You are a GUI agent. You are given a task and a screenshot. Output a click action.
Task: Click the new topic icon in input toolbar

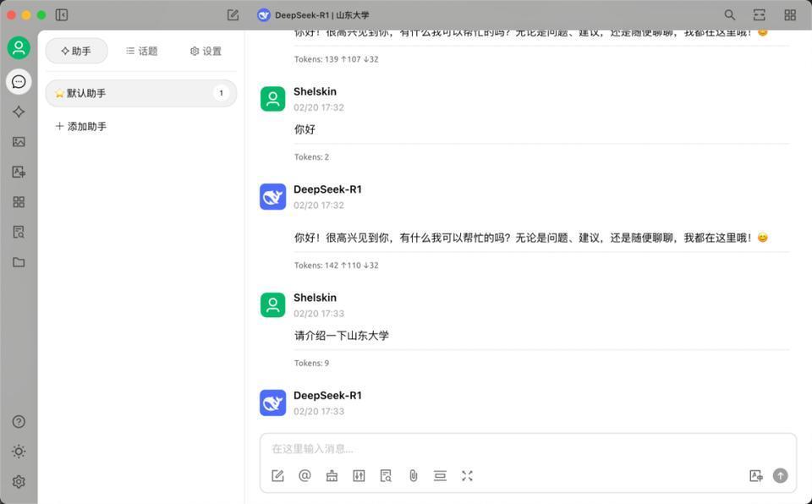coord(277,476)
